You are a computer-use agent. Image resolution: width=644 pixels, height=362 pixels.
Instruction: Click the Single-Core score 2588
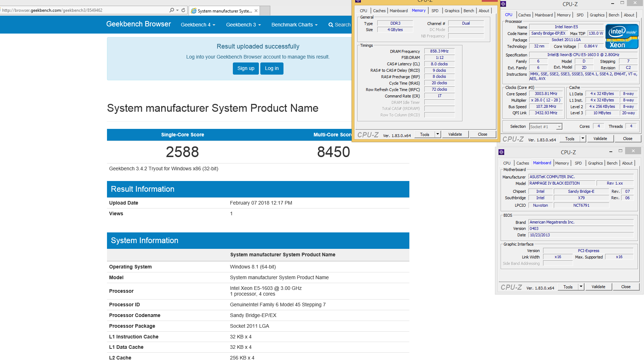[182, 152]
